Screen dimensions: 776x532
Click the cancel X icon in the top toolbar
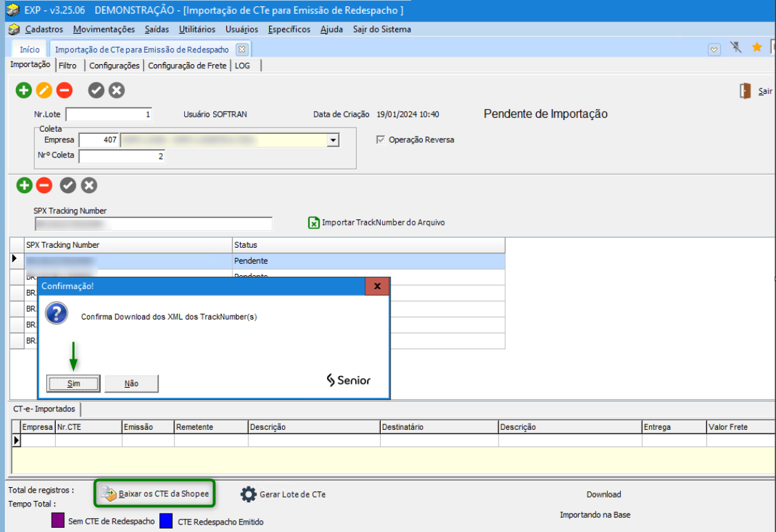[x=117, y=90]
